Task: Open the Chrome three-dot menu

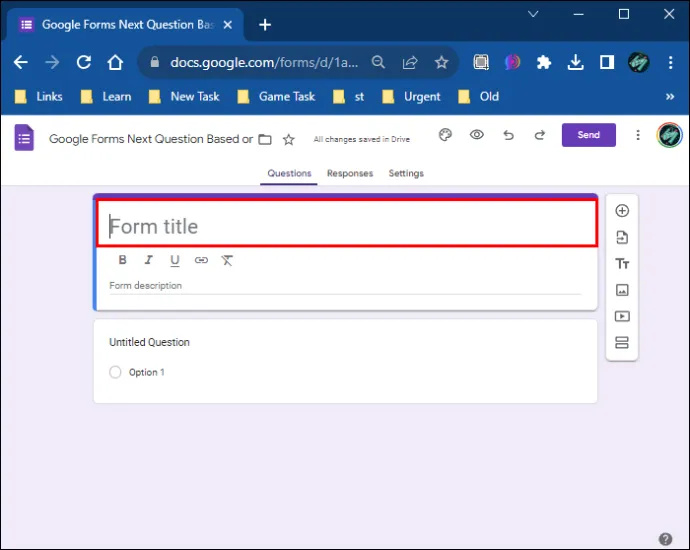Action: point(670,62)
